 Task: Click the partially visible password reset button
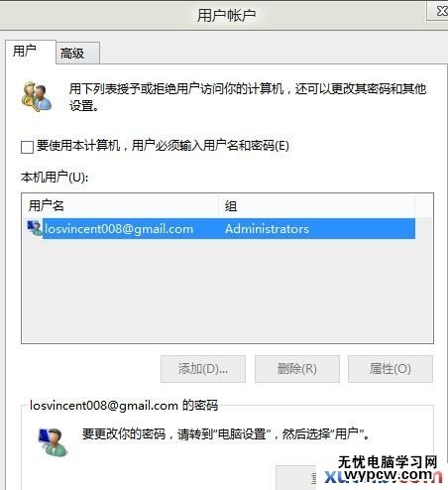pyautogui.click(x=296, y=477)
